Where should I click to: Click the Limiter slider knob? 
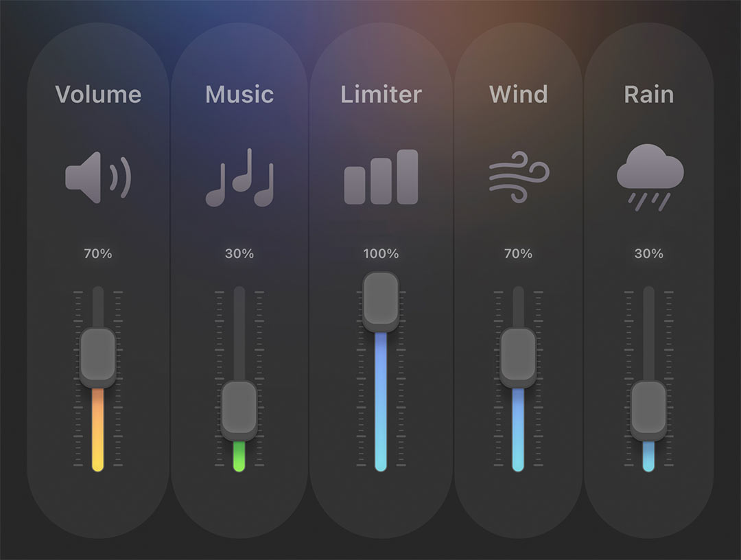pyautogui.click(x=381, y=301)
